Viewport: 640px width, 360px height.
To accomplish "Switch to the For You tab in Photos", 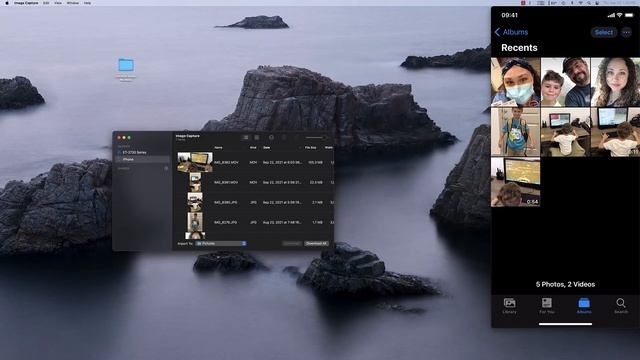I will click(547, 306).
